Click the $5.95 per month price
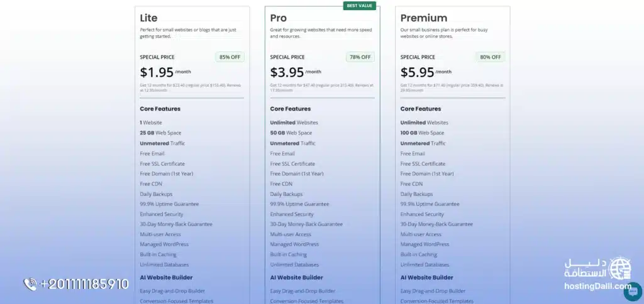 pyautogui.click(x=417, y=72)
